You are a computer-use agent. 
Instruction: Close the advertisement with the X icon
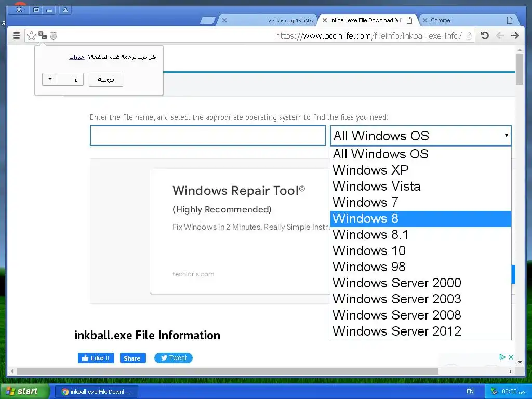point(511,357)
